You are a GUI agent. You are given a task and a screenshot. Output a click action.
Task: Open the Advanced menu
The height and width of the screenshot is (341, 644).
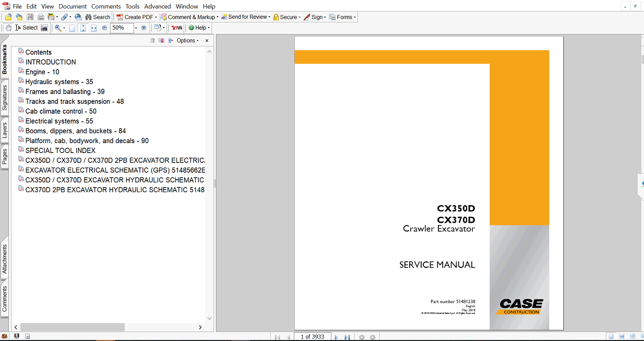tap(157, 6)
